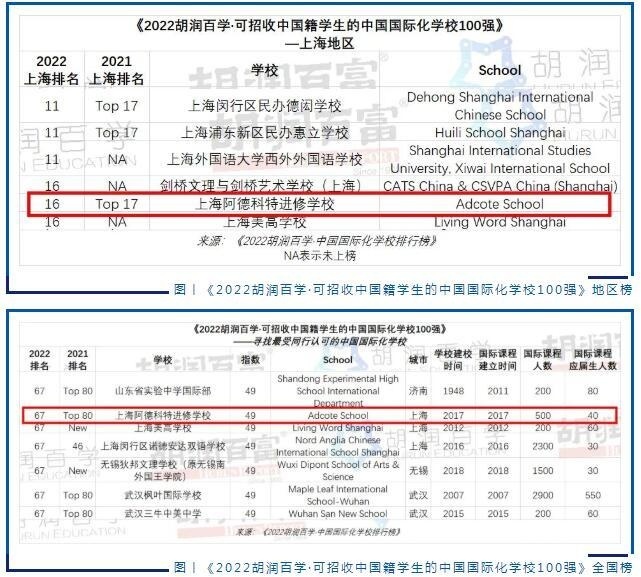Select the '2021 上海排名' column header
Viewport: 641px width, 577px height.
tap(117, 70)
